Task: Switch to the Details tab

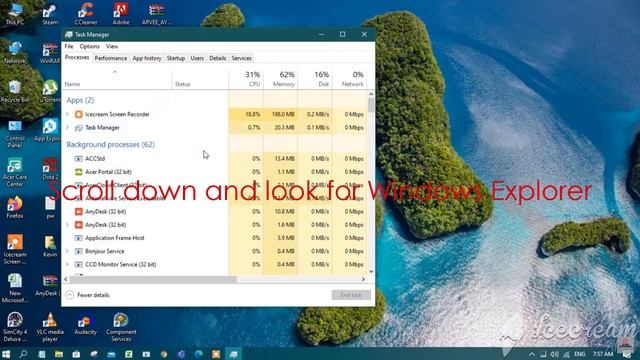Action: pyautogui.click(x=218, y=58)
